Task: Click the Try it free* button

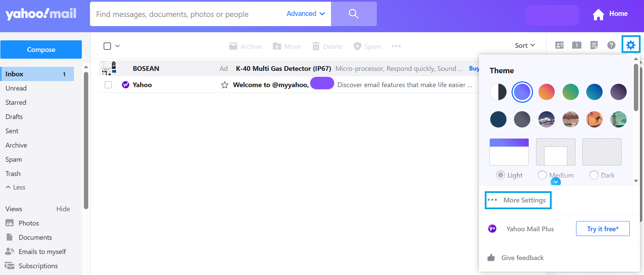Action: click(603, 229)
